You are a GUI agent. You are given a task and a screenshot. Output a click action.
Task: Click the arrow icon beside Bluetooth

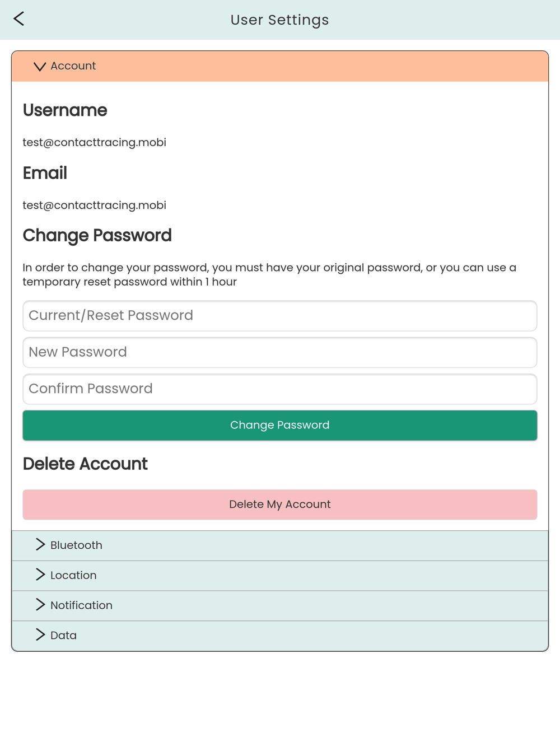pyautogui.click(x=40, y=545)
